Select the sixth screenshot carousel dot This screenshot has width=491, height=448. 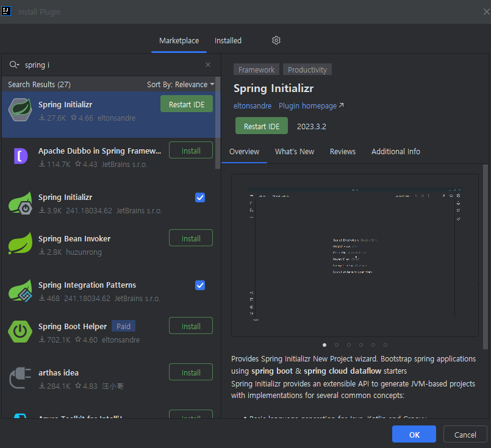(385, 345)
